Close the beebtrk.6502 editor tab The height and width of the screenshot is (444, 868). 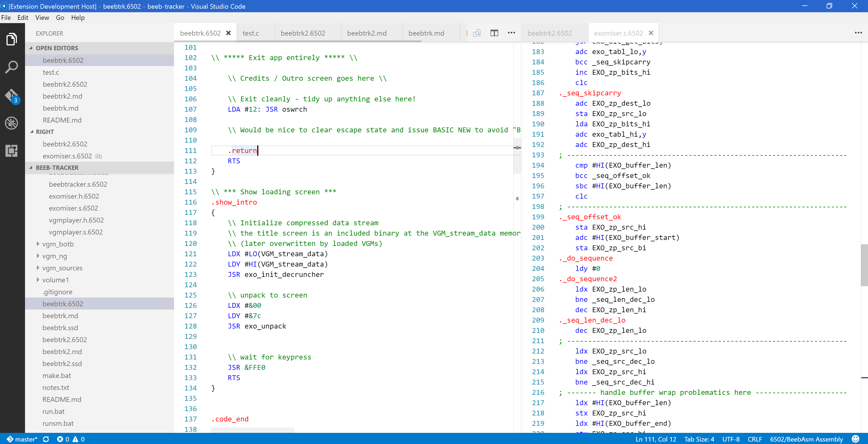[228, 33]
